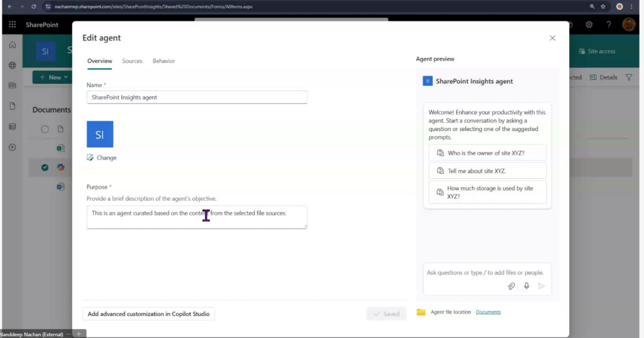Click the site information icon in address bar
Screen dimensions: 644x338
[48, 6]
